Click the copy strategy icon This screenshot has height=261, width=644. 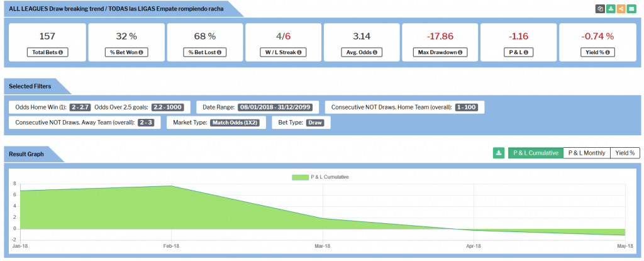pyautogui.click(x=600, y=9)
